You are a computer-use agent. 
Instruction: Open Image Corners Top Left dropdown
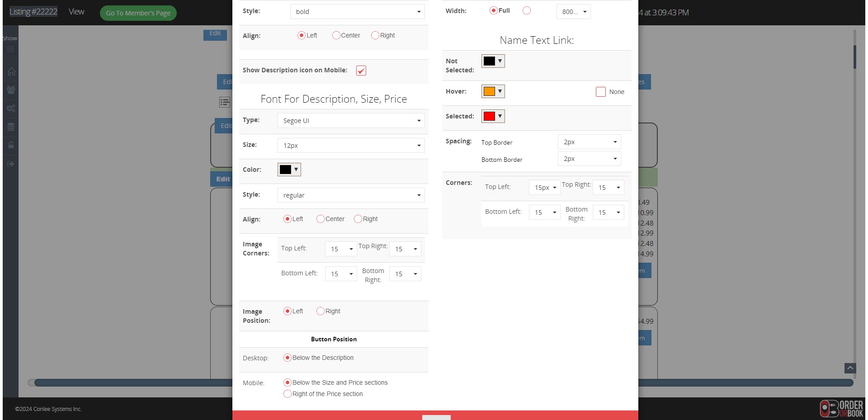pyautogui.click(x=341, y=249)
